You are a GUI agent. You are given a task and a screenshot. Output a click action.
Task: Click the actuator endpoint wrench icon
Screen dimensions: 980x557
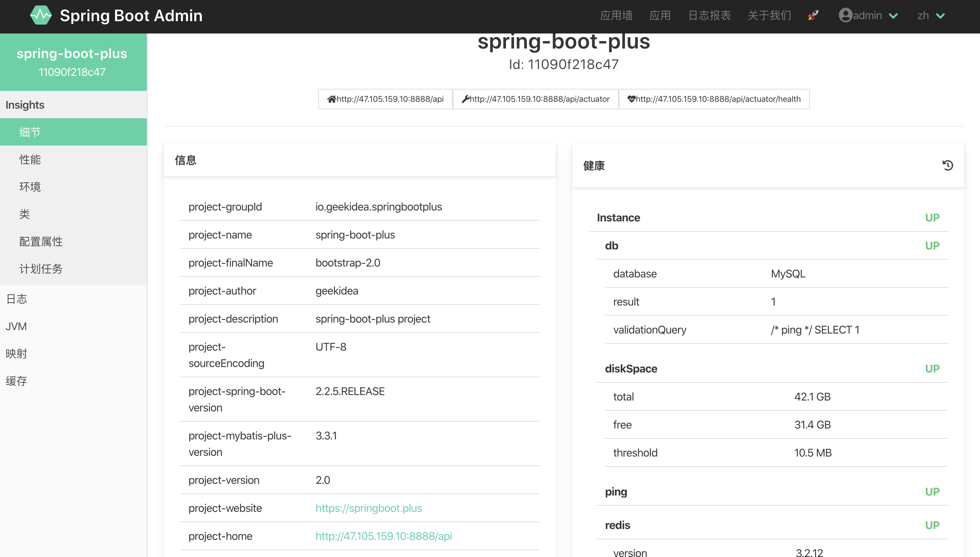(x=466, y=100)
